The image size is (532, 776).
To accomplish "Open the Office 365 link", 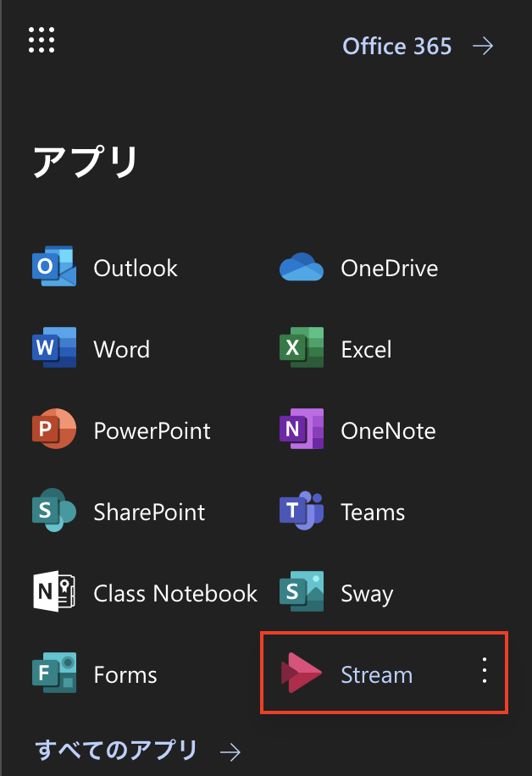I will (x=397, y=47).
